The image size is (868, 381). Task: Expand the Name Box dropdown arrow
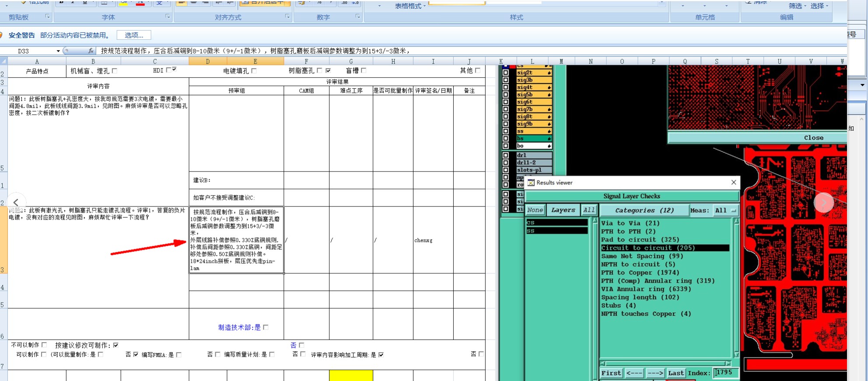tap(58, 51)
